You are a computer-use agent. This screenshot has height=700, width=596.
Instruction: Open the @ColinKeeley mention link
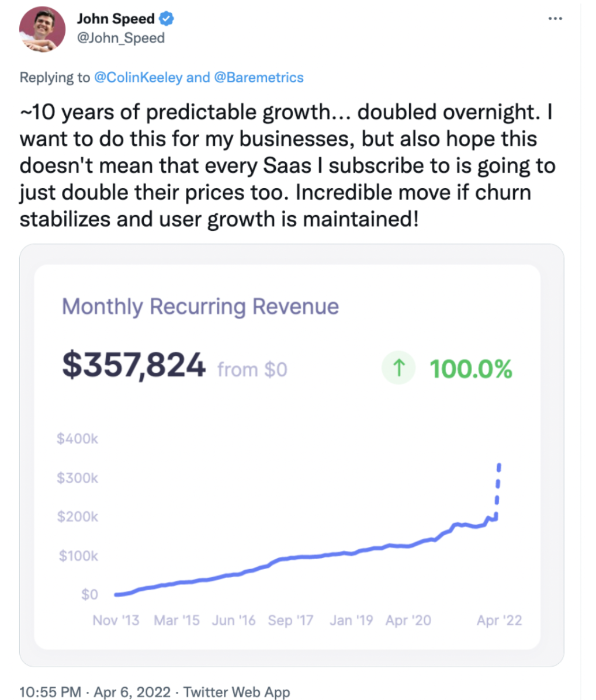coord(138,78)
